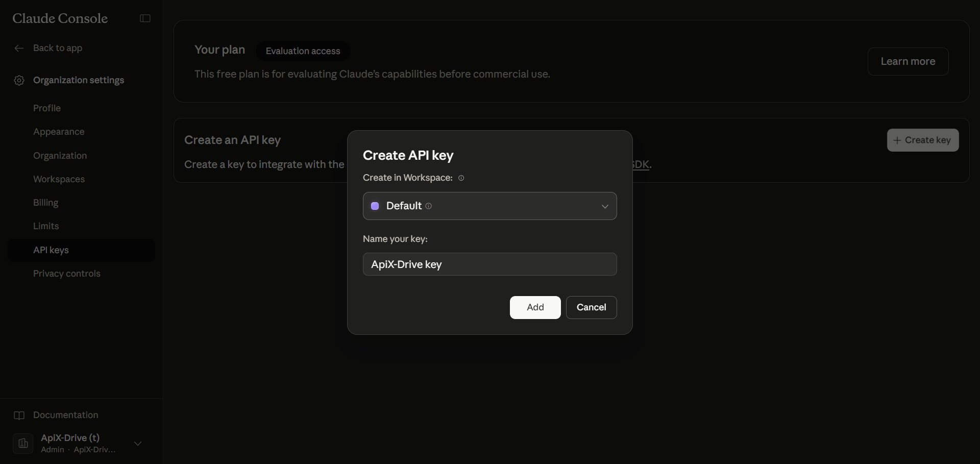Switch to Privacy controls
The image size is (980, 464).
(x=66, y=274)
